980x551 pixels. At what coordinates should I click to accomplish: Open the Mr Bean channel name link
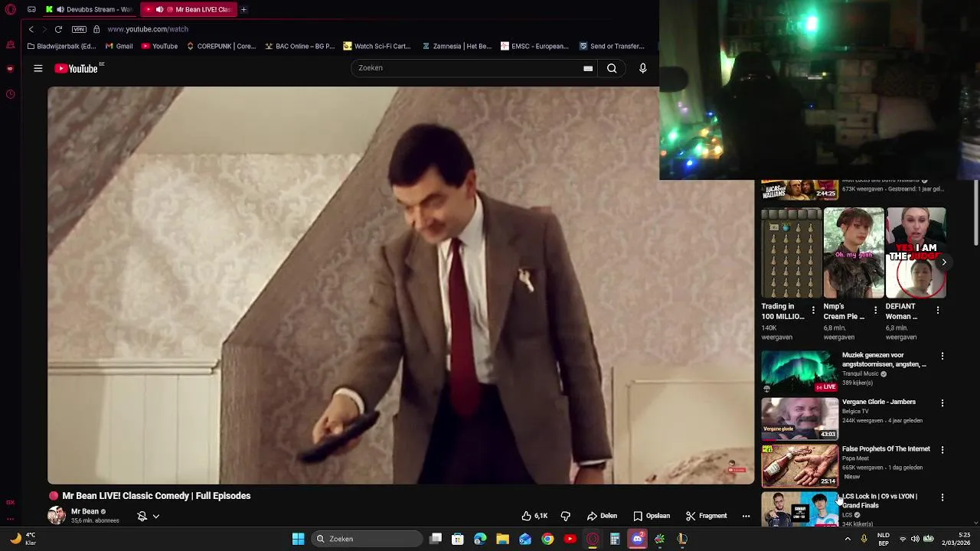(85, 511)
